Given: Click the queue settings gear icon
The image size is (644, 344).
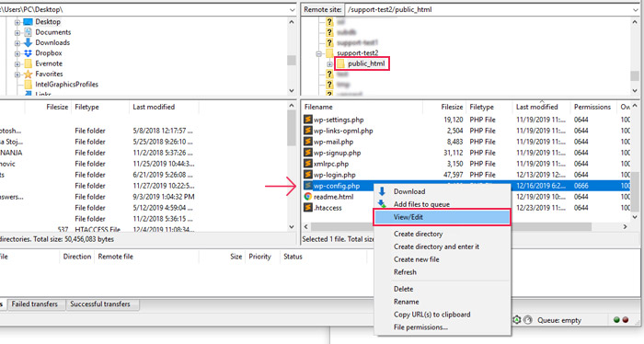Looking at the screenshot, I should (x=517, y=320).
